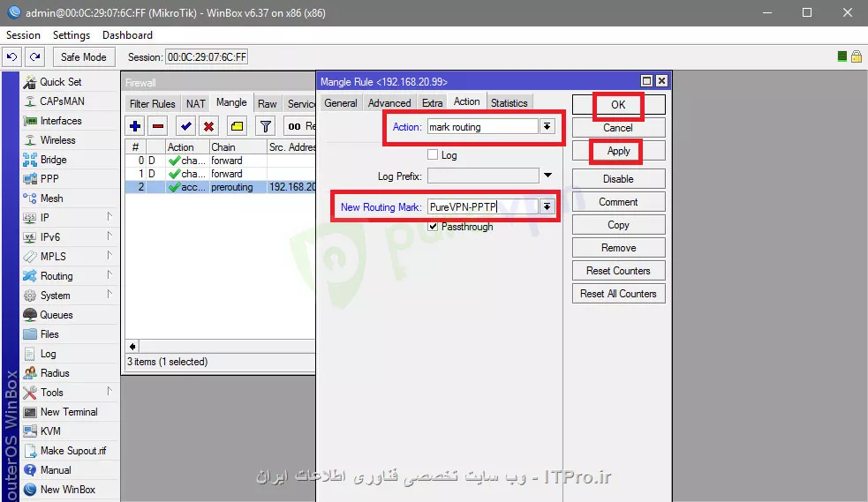Open the PPP sidebar icon

(30, 179)
